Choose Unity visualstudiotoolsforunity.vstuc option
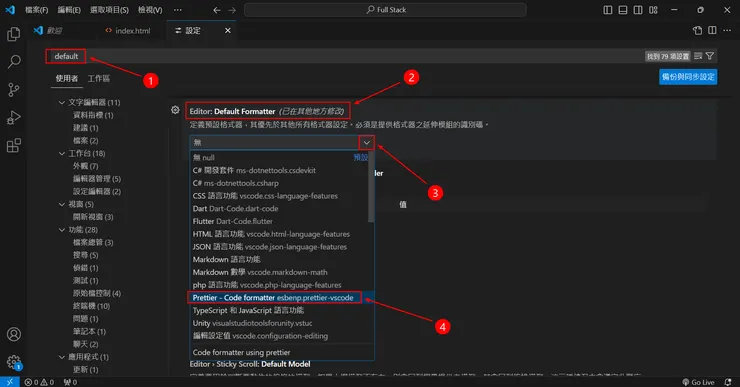Screen dimensions: 740x387 click(x=282, y=323)
